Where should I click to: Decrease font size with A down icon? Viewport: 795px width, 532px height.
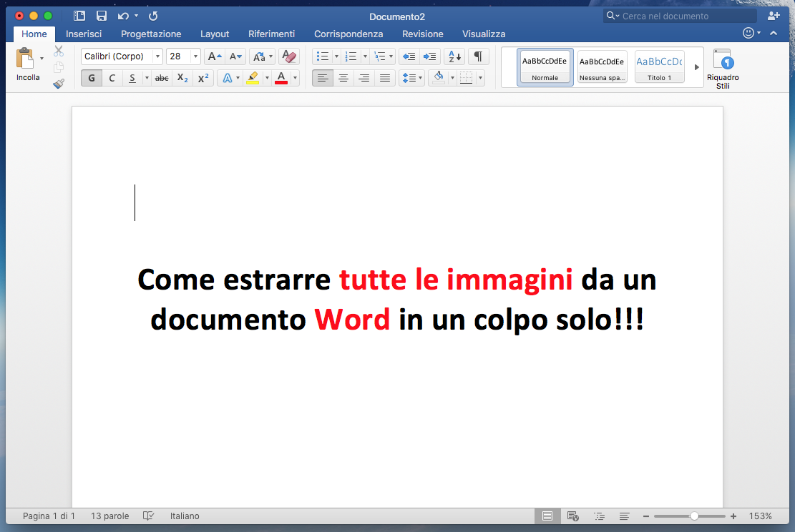(x=235, y=56)
